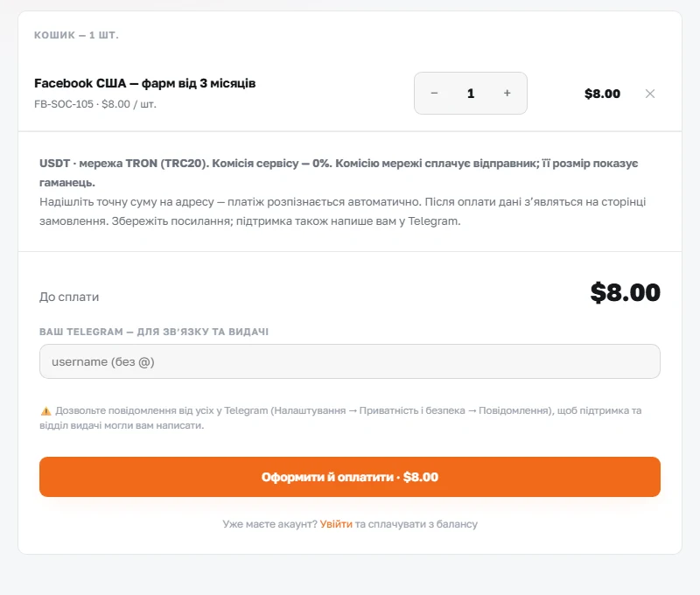
Task: Click the Уже маєте акаунт? text
Action: coord(270,524)
